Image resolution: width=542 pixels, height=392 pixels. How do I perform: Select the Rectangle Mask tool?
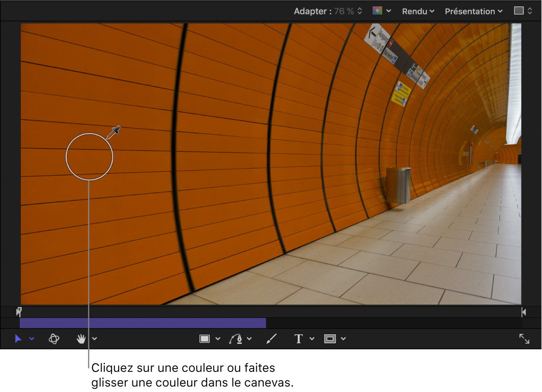coord(330,339)
